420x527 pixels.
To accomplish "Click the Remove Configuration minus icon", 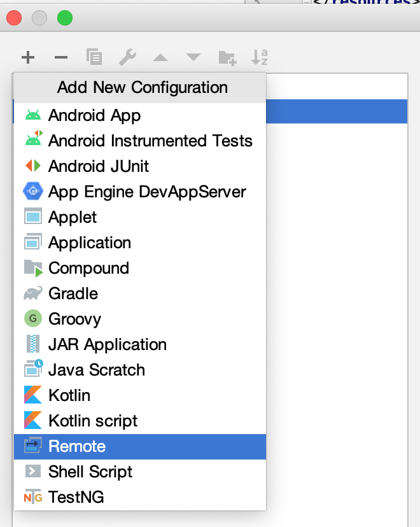I will point(61,57).
